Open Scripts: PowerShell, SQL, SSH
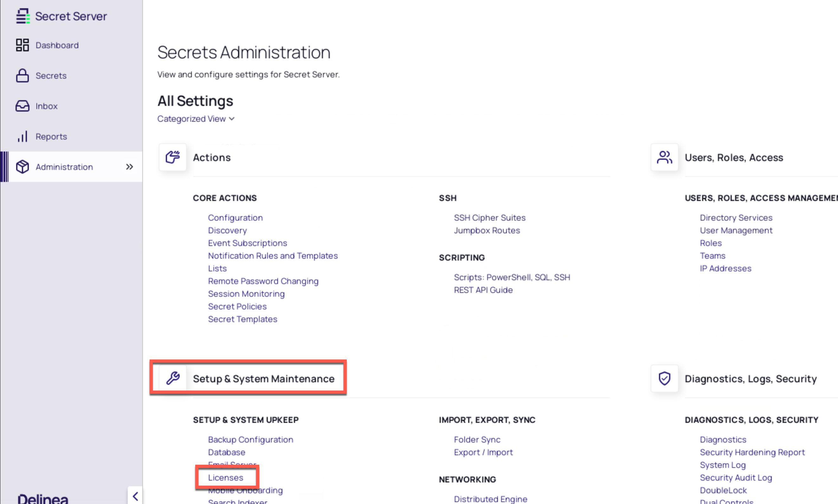 [x=512, y=277]
